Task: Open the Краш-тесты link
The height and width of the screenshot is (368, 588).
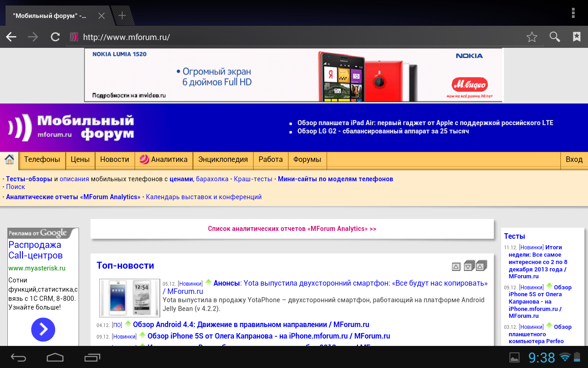Action: coord(253,179)
